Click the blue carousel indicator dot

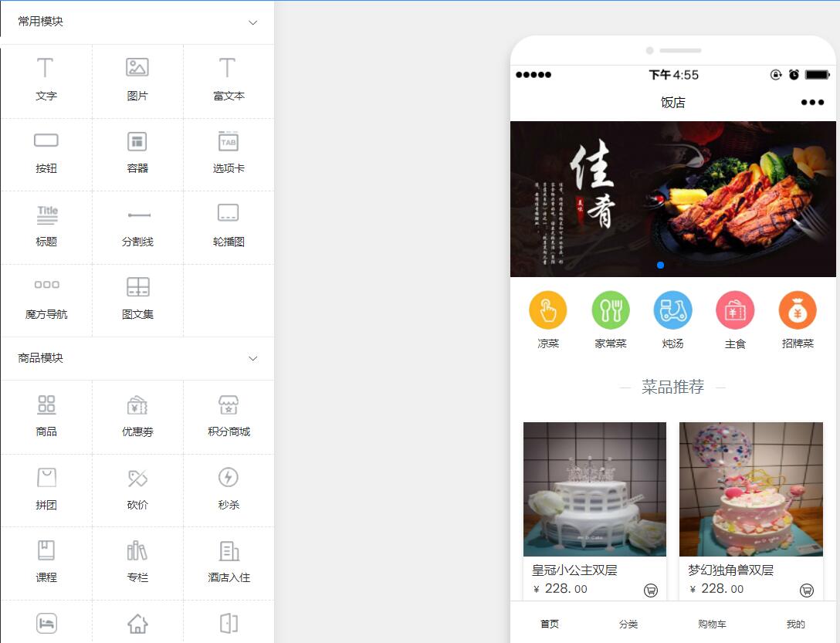pyautogui.click(x=661, y=265)
